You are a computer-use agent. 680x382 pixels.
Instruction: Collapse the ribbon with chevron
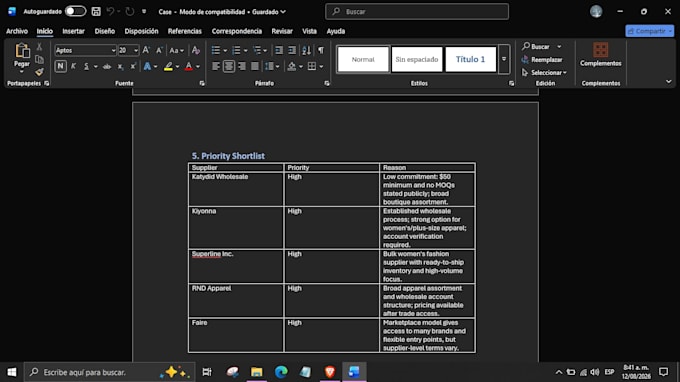(x=668, y=82)
